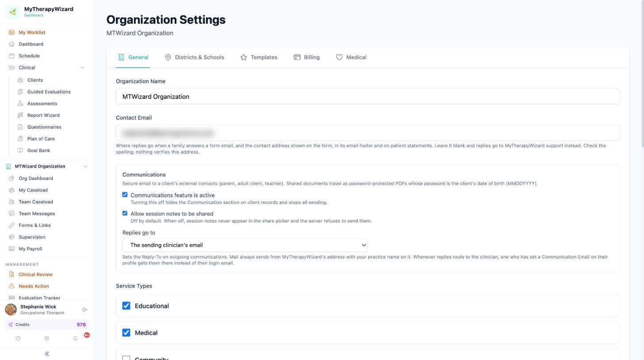The height and width of the screenshot is (360, 644).
Task: Collapse the MTWizard Organization sidebar chevron
Action: (85, 166)
